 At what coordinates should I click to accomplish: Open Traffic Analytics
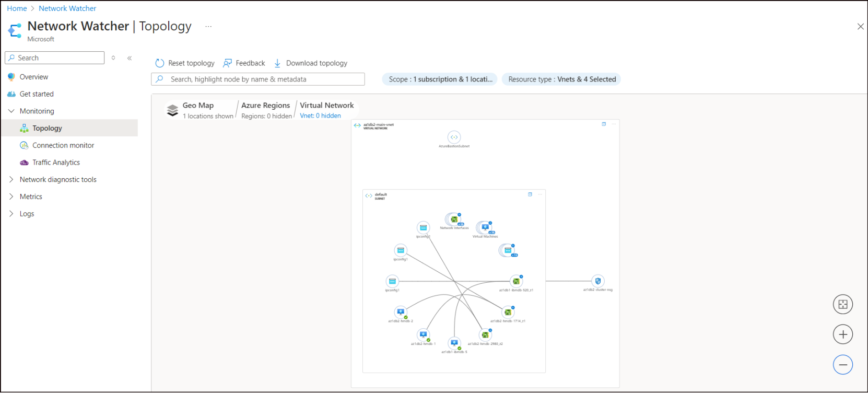point(56,163)
